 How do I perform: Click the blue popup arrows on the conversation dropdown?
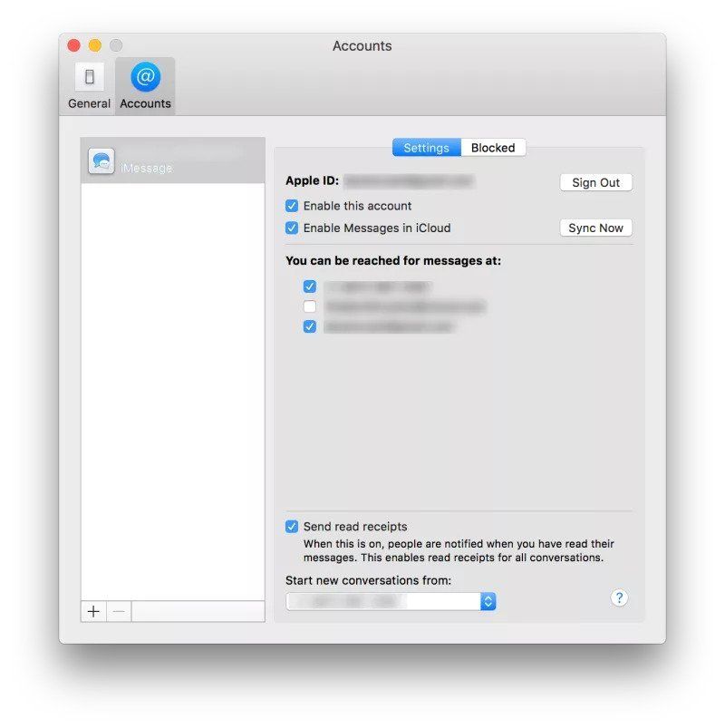coord(488,601)
